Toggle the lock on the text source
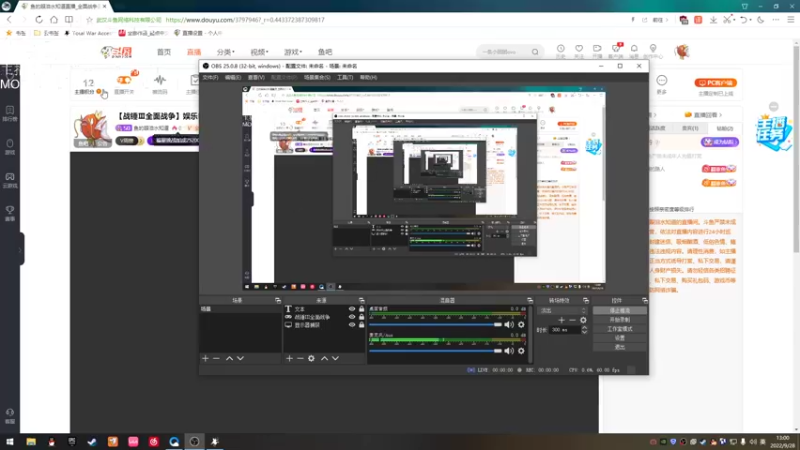This screenshot has height=450, width=800. pyautogui.click(x=361, y=309)
